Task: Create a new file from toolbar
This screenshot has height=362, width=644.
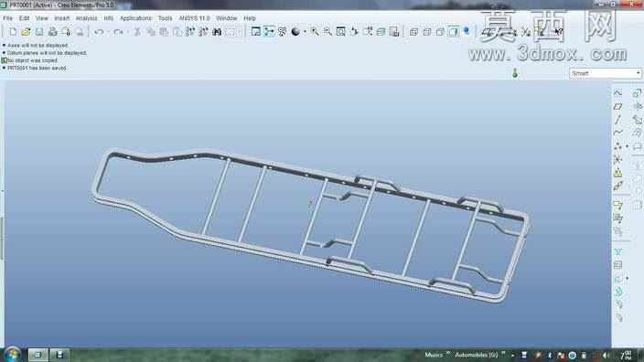Action: click(x=13, y=32)
